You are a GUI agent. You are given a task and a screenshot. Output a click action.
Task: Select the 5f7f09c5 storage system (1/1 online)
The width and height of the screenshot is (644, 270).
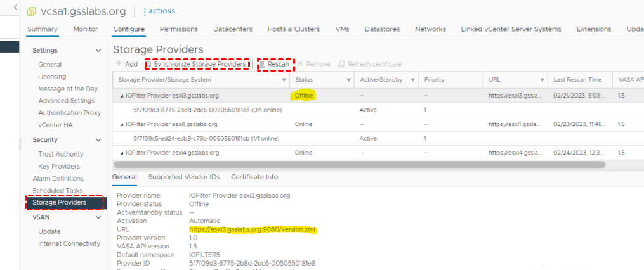pyautogui.click(x=207, y=139)
